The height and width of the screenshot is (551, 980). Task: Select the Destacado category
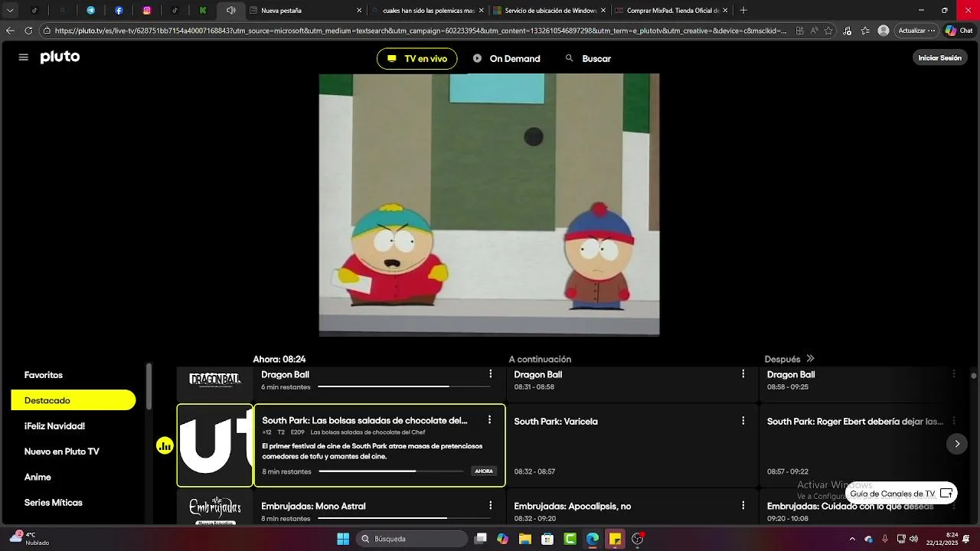coord(73,400)
